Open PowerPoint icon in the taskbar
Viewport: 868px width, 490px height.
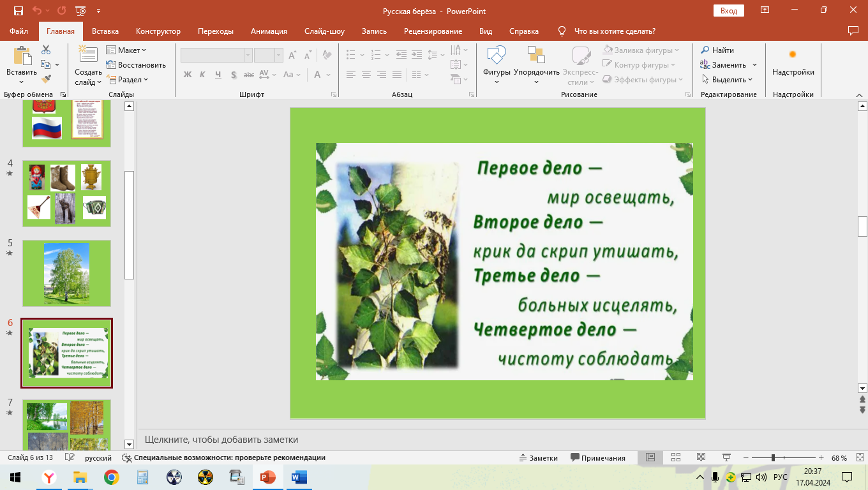(267, 477)
